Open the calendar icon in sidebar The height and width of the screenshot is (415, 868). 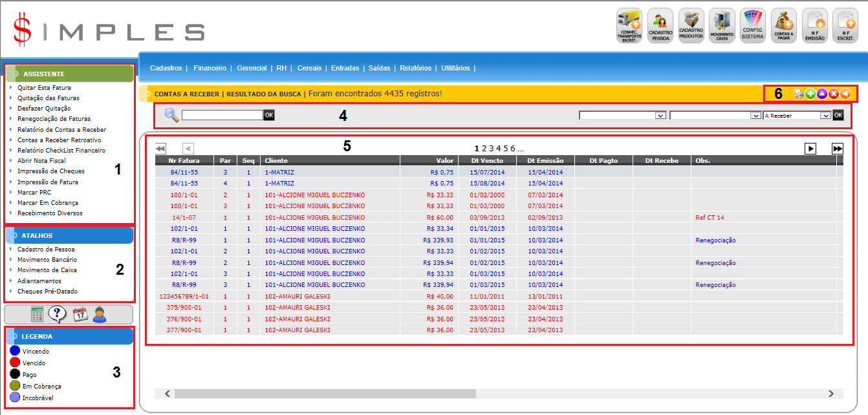click(80, 315)
